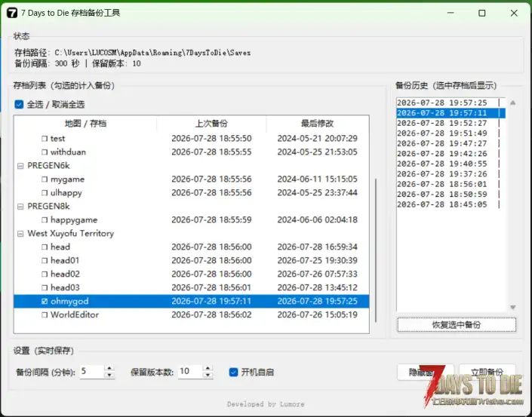
Task: Select backup entry 2026-07-28 19:40:55
Action: [451, 164]
